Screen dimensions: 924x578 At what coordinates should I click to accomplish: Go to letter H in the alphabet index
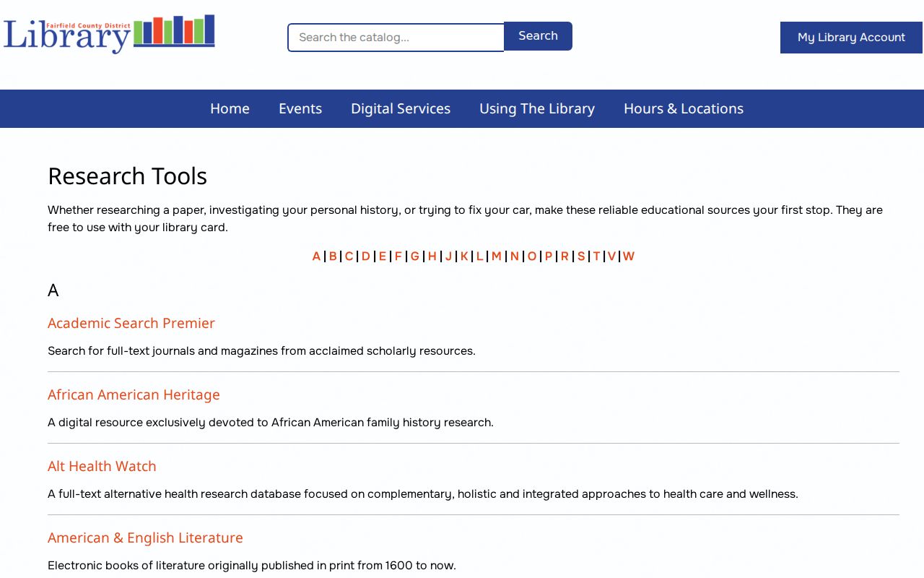click(x=432, y=256)
